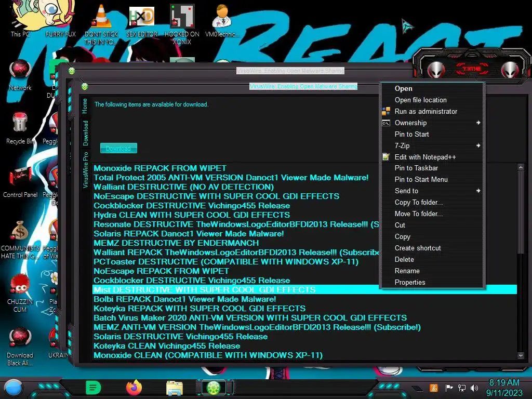Screen dimensions: 532x399
Task: Expand the Ownership submenu
Action: pyautogui.click(x=432, y=123)
